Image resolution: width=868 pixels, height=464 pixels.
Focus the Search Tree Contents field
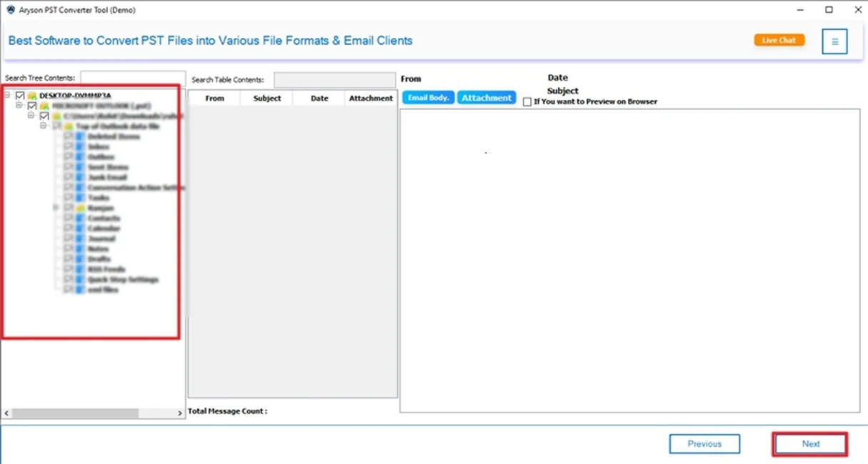pos(133,78)
